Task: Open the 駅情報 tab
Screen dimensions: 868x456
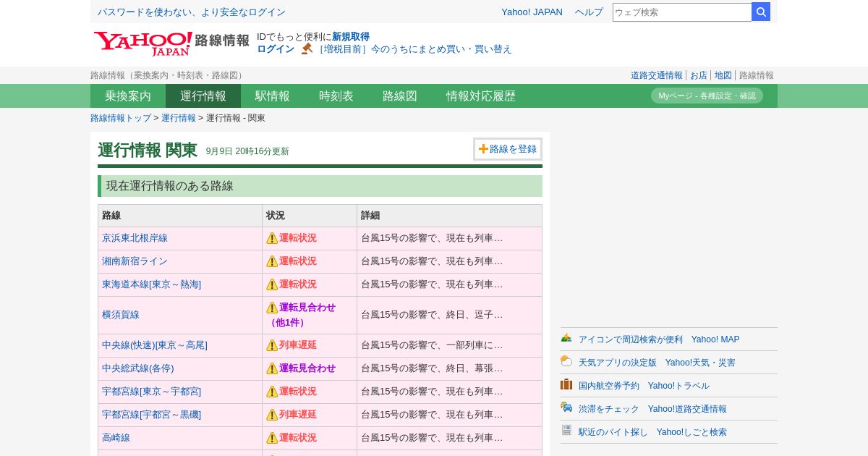Action: tap(273, 96)
